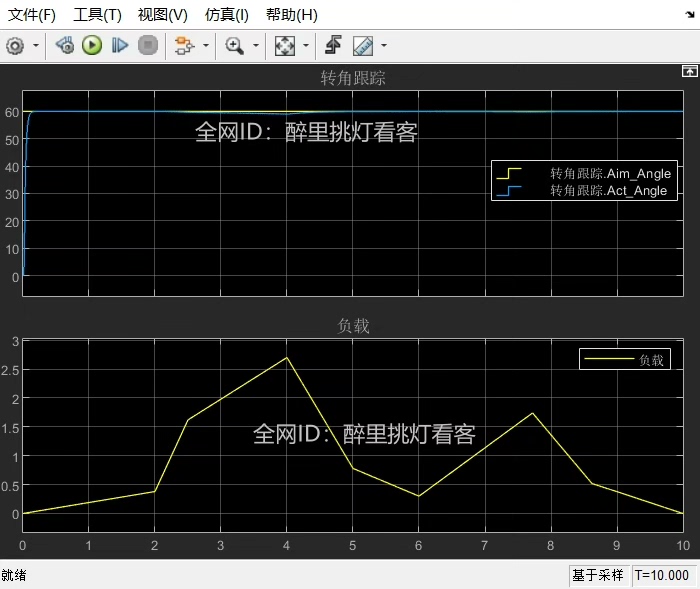Open the Tools (工具) menu
700x589 pixels.
(97, 15)
